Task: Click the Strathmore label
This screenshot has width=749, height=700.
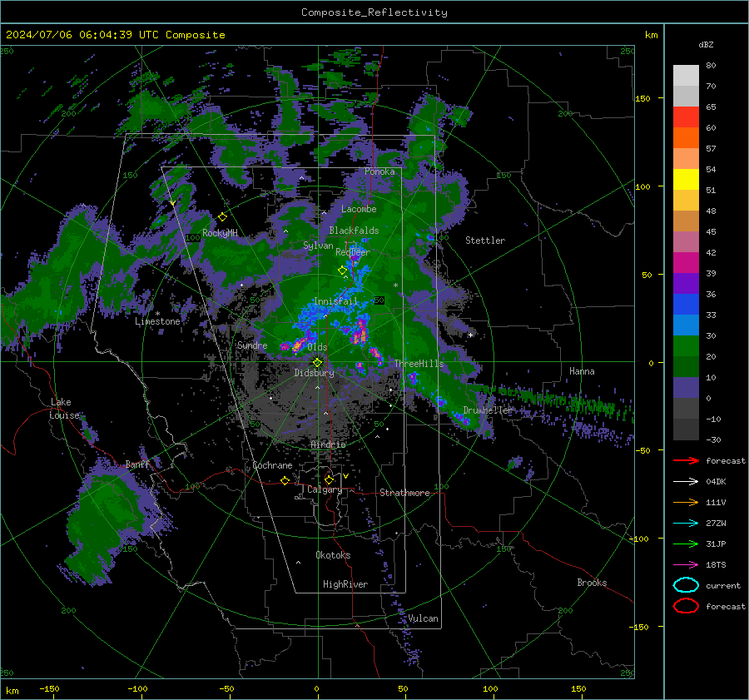Action: click(x=405, y=493)
